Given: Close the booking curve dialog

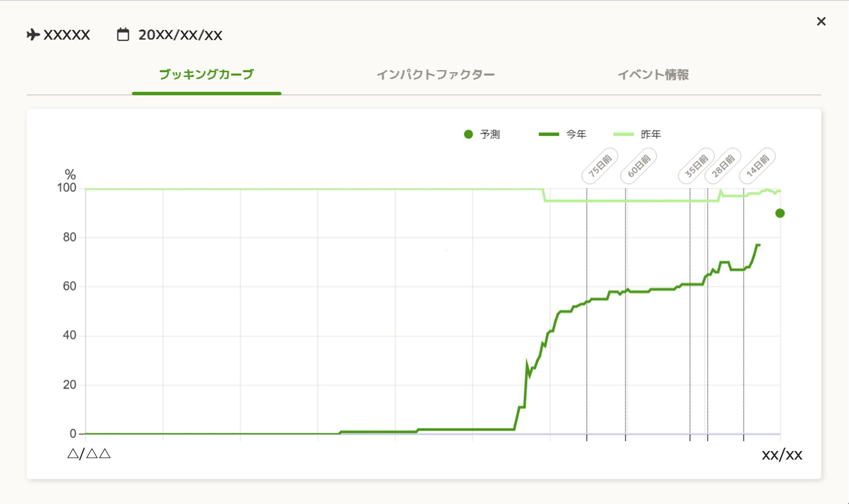Looking at the screenshot, I should tap(821, 21).
